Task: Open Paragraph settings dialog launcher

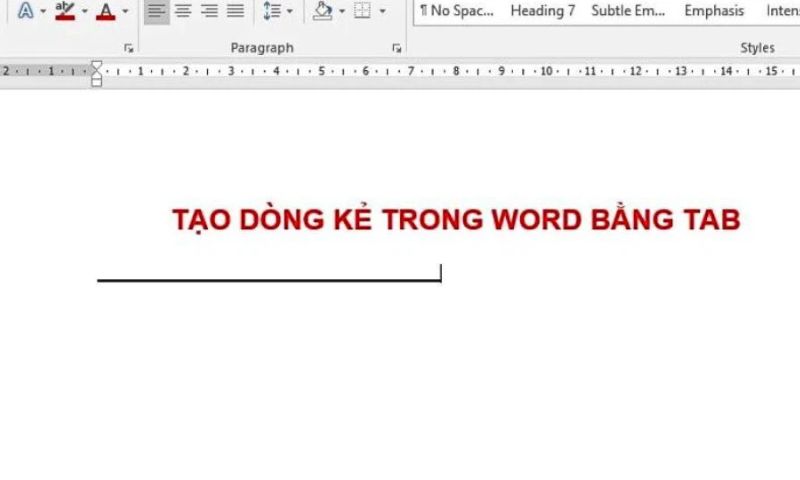Action: tap(396, 48)
